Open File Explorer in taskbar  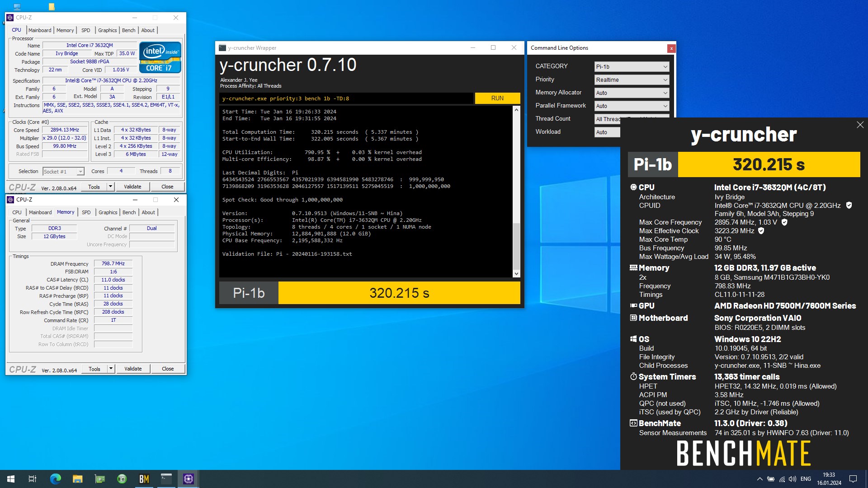click(x=78, y=479)
